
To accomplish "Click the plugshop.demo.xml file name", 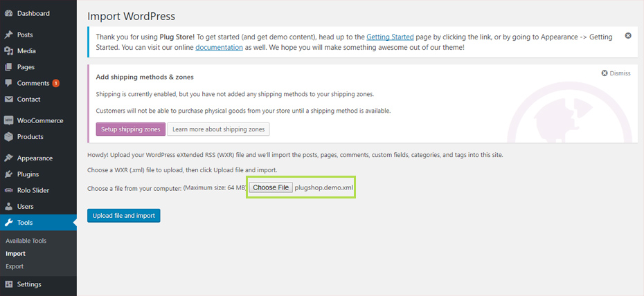I will [323, 188].
